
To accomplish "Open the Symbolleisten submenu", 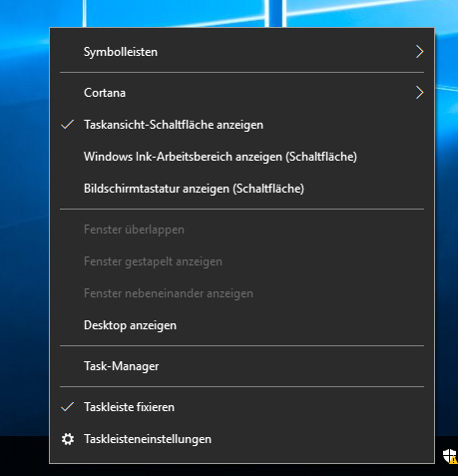I will [241, 52].
